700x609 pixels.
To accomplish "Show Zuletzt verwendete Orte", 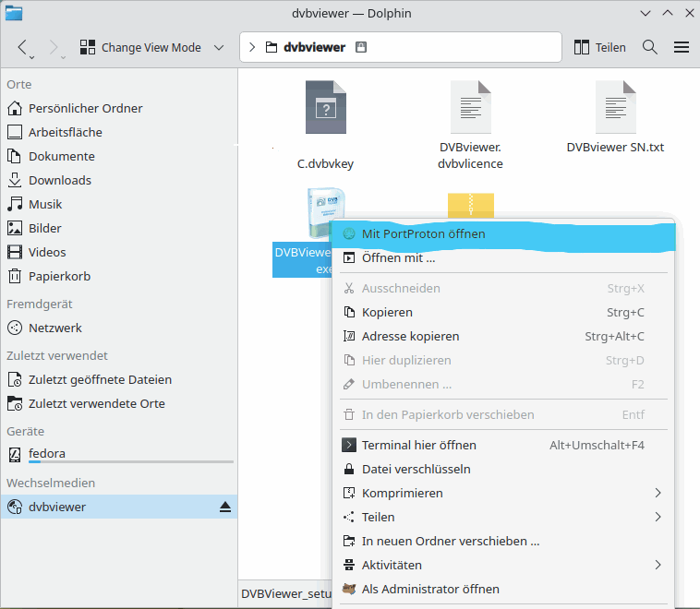I will (119, 404).
